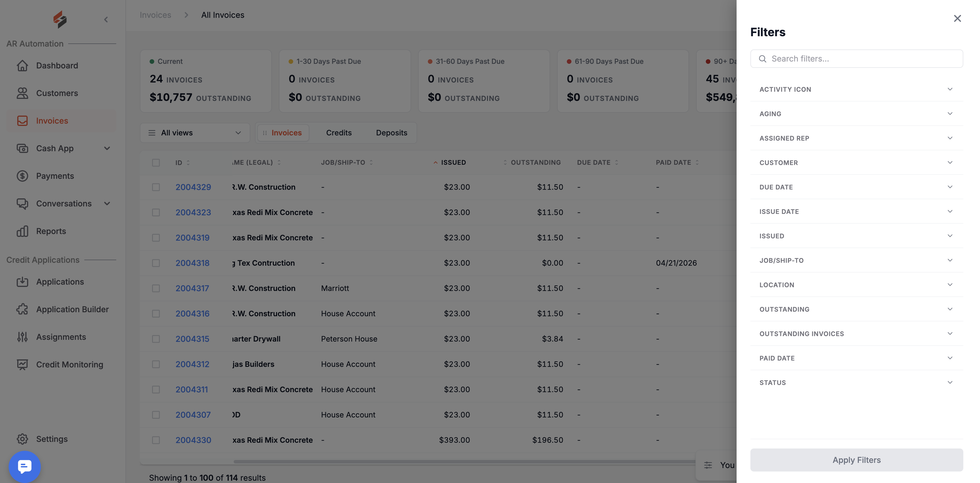This screenshot has height=483, width=980.
Task: Open Customers in the sidebar
Action: click(x=61, y=93)
